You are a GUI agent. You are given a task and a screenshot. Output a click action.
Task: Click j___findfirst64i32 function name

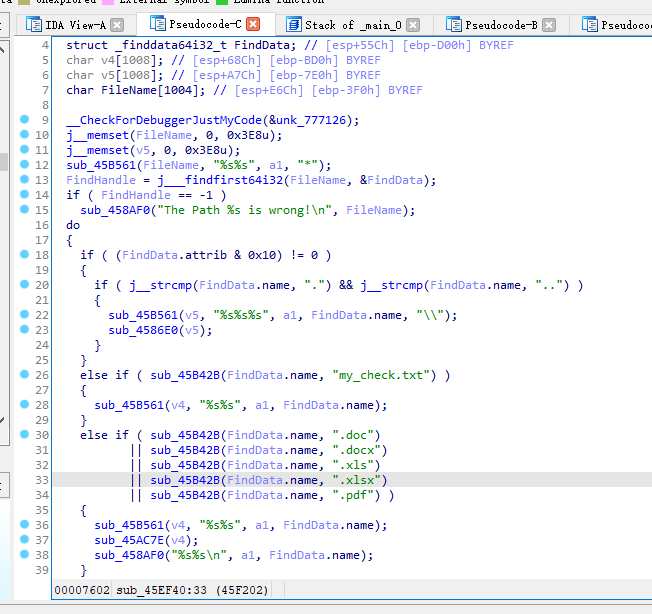[x=220, y=180]
